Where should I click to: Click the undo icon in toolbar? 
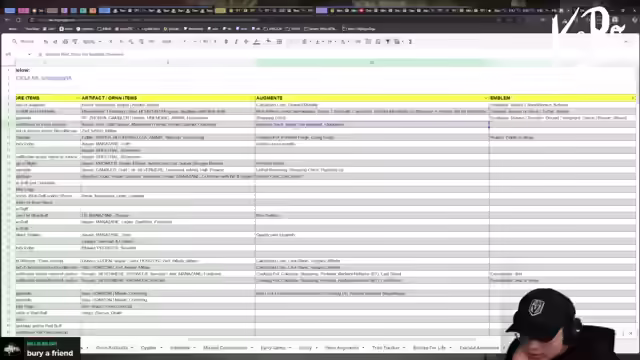pyautogui.click(x=46, y=42)
